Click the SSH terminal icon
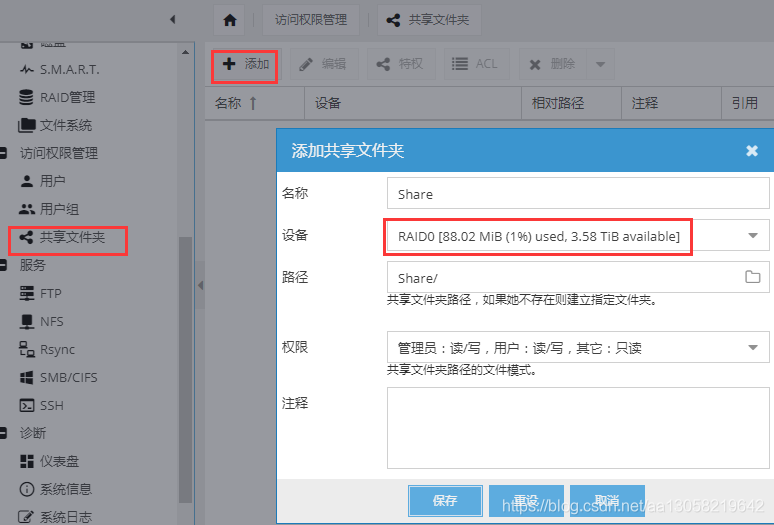The width and height of the screenshot is (774, 525). coord(27,406)
